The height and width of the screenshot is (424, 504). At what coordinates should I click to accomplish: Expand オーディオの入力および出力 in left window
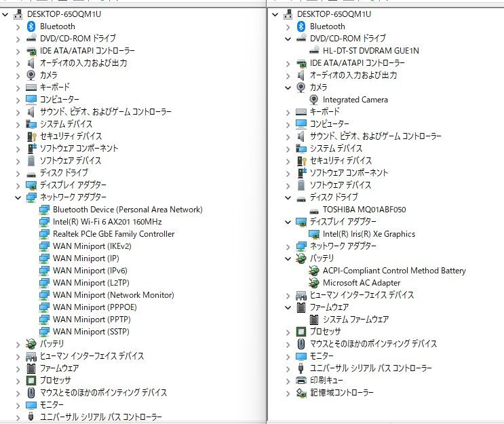coord(18,64)
